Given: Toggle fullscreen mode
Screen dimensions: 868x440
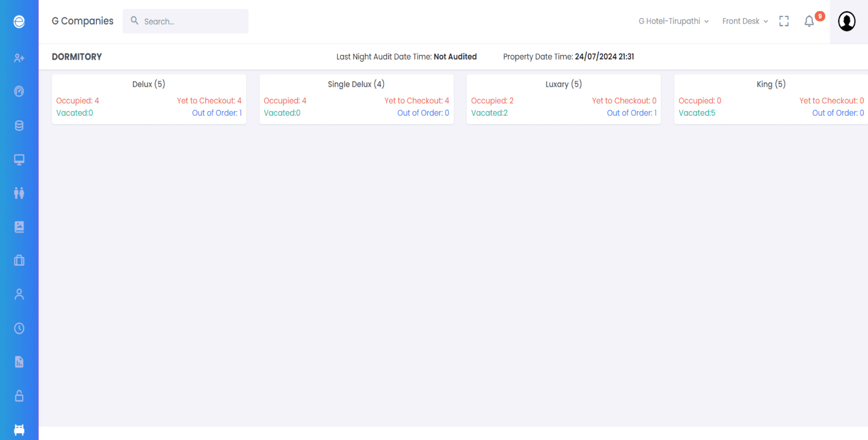Looking at the screenshot, I should [784, 21].
